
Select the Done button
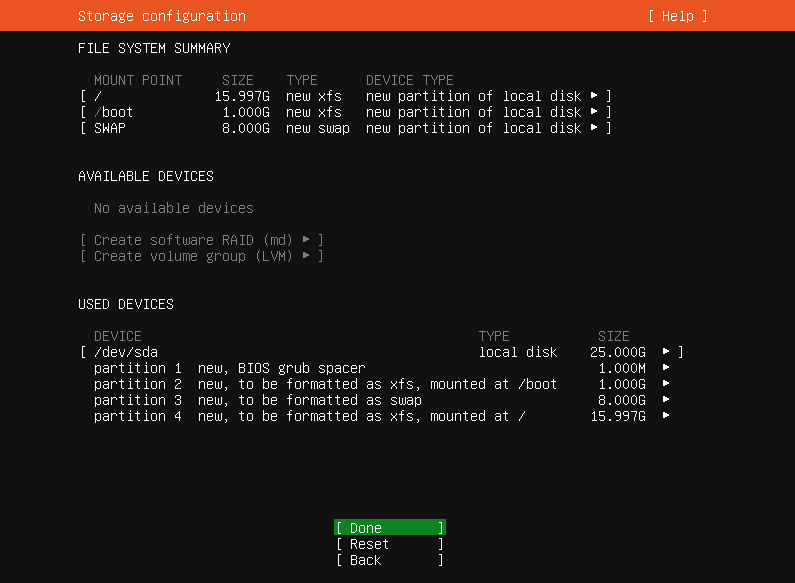click(x=389, y=528)
